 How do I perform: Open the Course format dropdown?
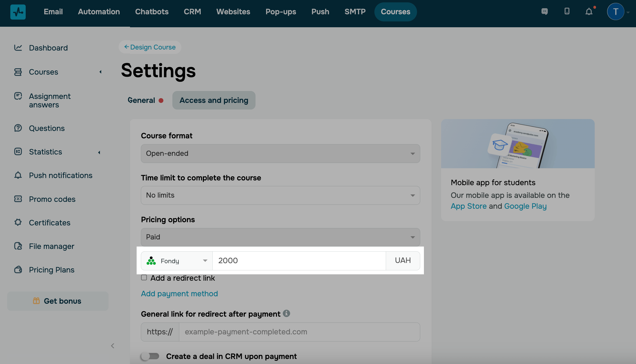click(280, 153)
